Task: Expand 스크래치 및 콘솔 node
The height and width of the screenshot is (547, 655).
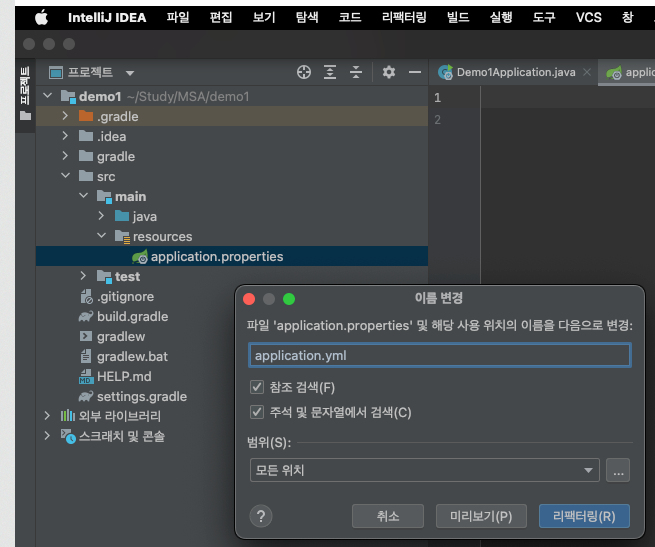Action: tap(47, 436)
